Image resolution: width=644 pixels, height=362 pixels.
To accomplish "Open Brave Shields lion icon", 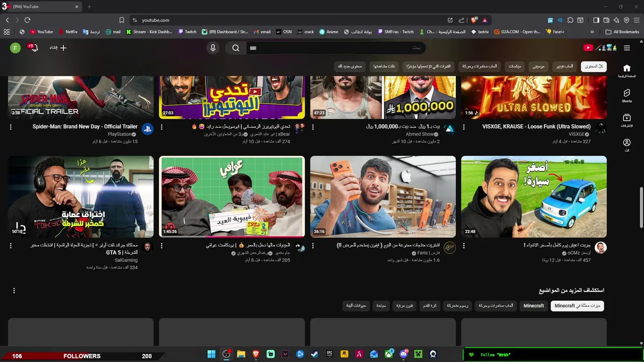I will [x=474, y=20].
